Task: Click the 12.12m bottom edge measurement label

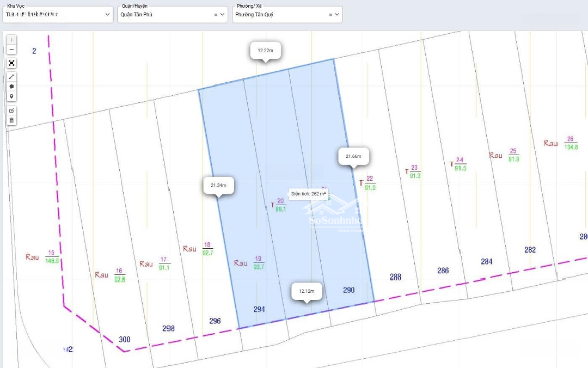Action: (x=307, y=291)
